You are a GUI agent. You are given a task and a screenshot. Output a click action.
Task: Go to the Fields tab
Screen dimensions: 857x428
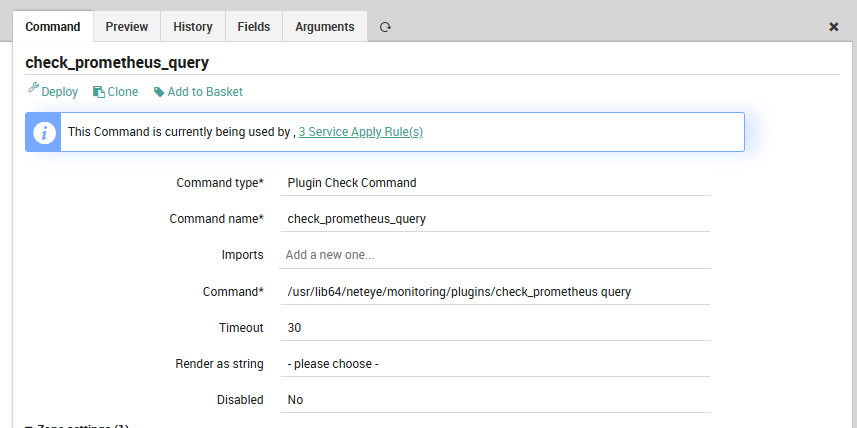point(254,27)
